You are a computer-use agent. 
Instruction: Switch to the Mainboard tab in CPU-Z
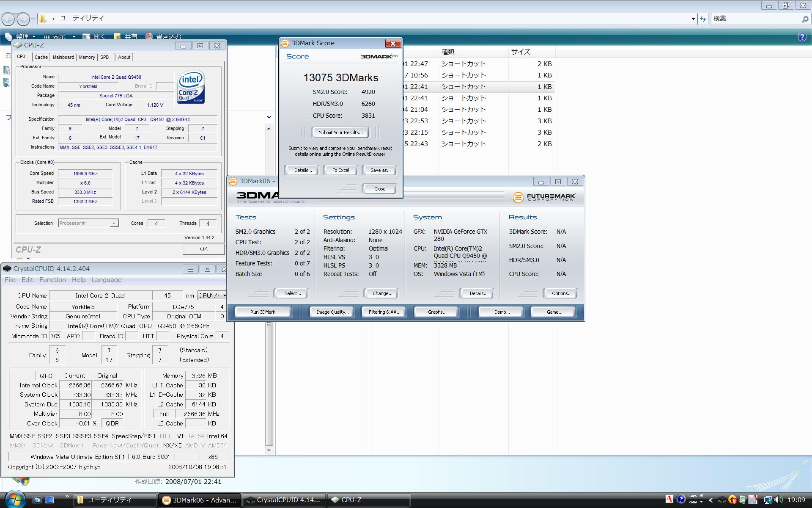coord(63,57)
